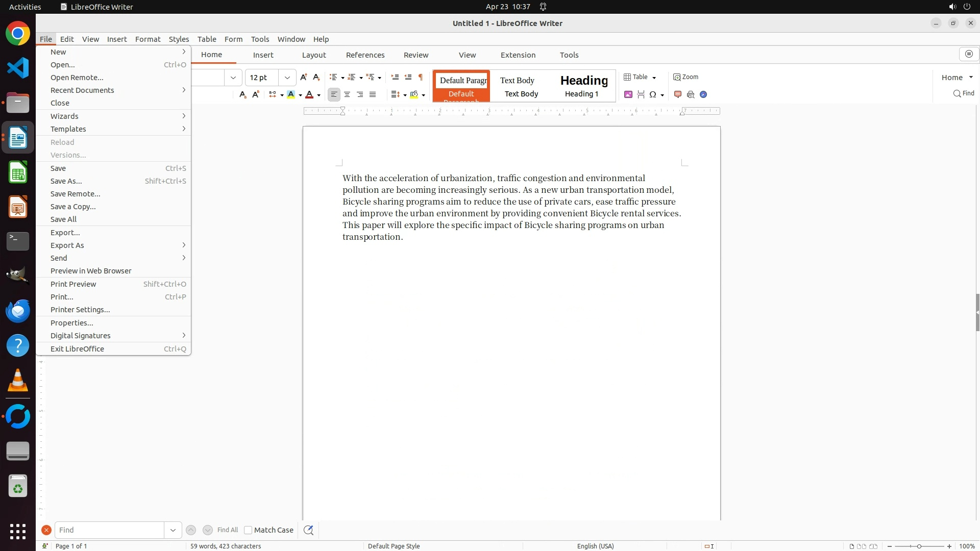Close the Find toolbar
Image resolution: width=980 pixels, height=551 pixels.
click(46, 530)
